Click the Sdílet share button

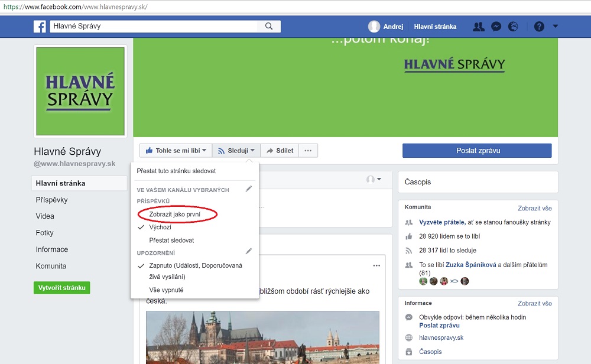point(280,151)
